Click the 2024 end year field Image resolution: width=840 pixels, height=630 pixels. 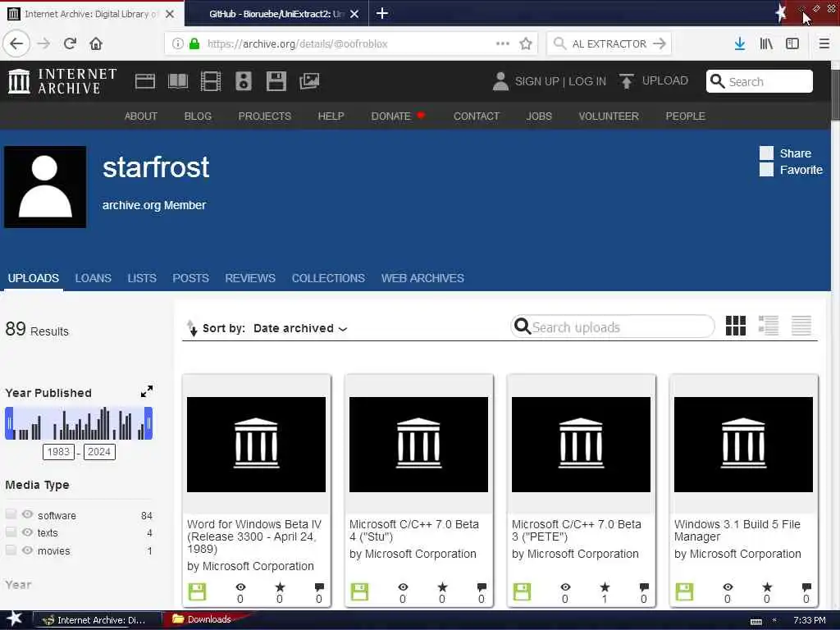click(x=99, y=452)
